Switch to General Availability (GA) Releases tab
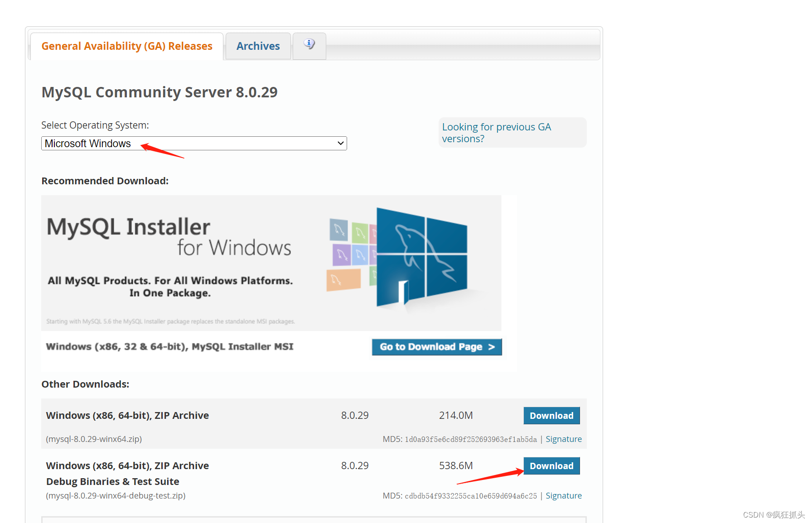The image size is (812, 523). click(127, 46)
